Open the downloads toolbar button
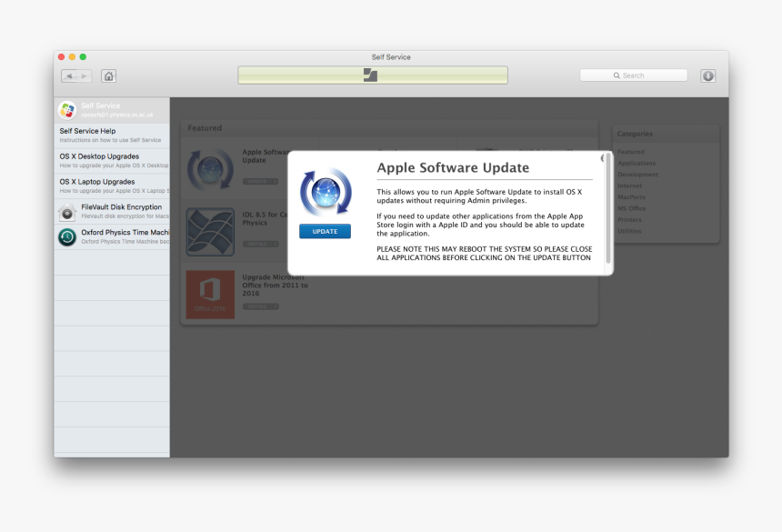 [x=707, y=75]
